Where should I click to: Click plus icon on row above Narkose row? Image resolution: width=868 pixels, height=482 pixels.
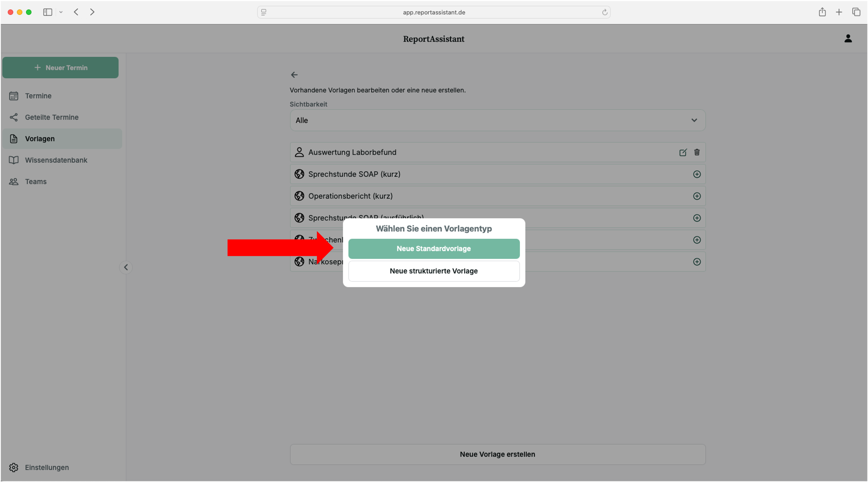pos(697,240)
